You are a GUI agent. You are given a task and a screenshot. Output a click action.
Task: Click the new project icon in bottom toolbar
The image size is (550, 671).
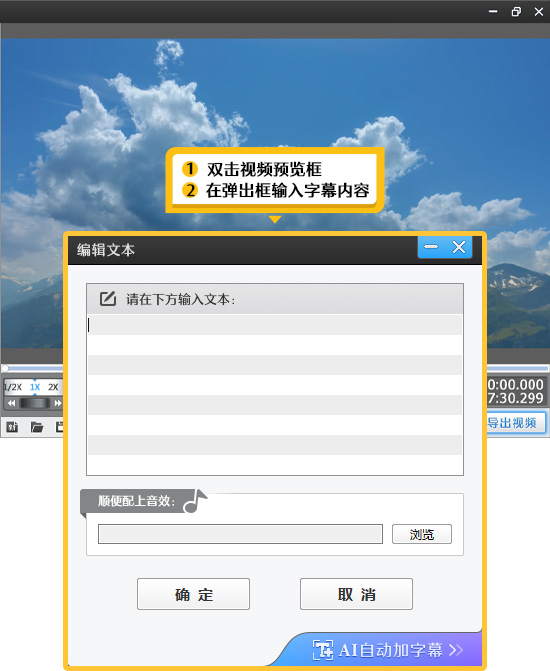click(x=12, y=427)
